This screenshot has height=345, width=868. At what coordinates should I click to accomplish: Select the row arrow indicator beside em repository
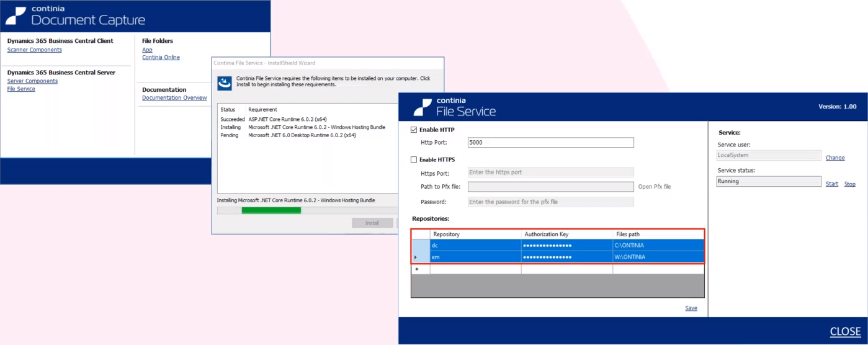tap(415, 257)
